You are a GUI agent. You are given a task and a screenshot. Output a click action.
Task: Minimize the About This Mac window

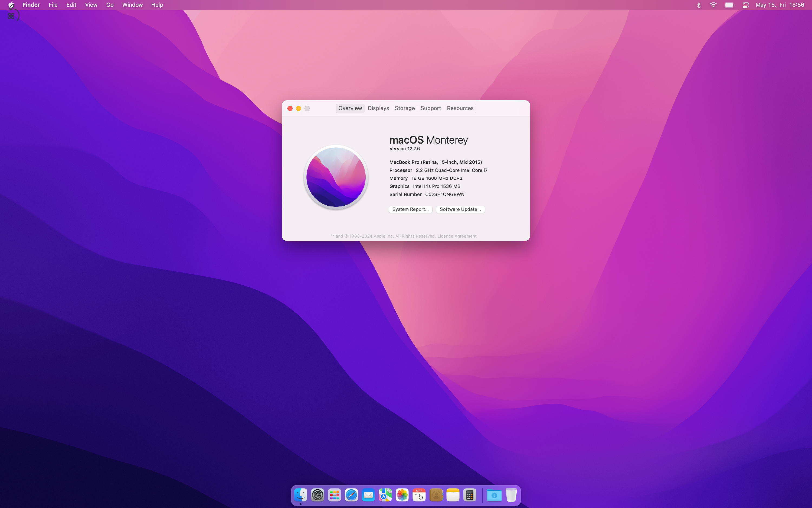click(x=298, y=108)
